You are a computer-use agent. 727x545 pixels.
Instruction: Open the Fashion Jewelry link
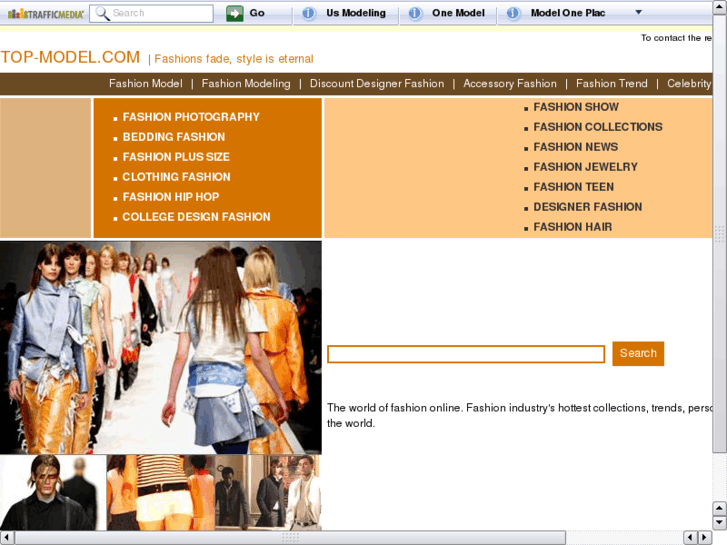(x=585, y=167)
